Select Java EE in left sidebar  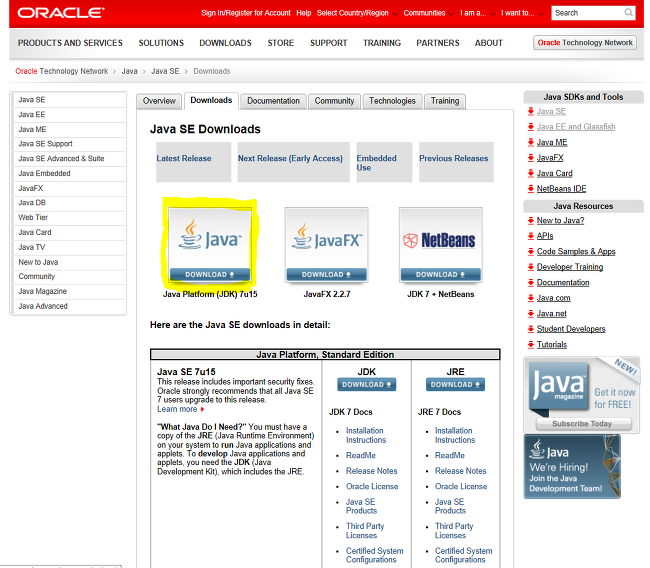tap(69, 114)
